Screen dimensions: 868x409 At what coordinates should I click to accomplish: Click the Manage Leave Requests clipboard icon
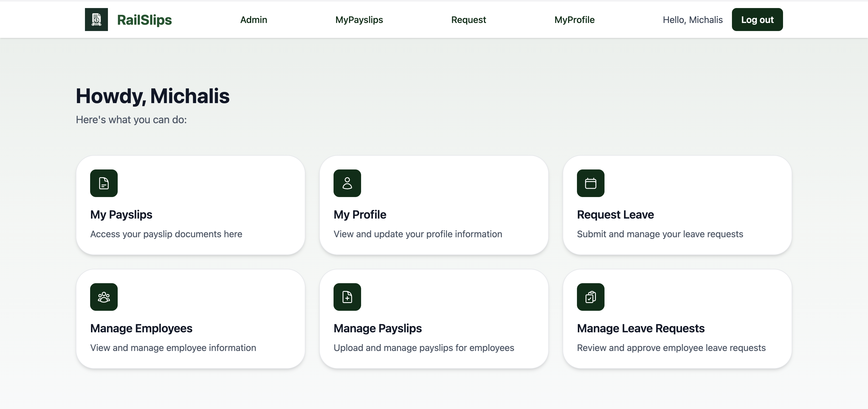[591, 297]
